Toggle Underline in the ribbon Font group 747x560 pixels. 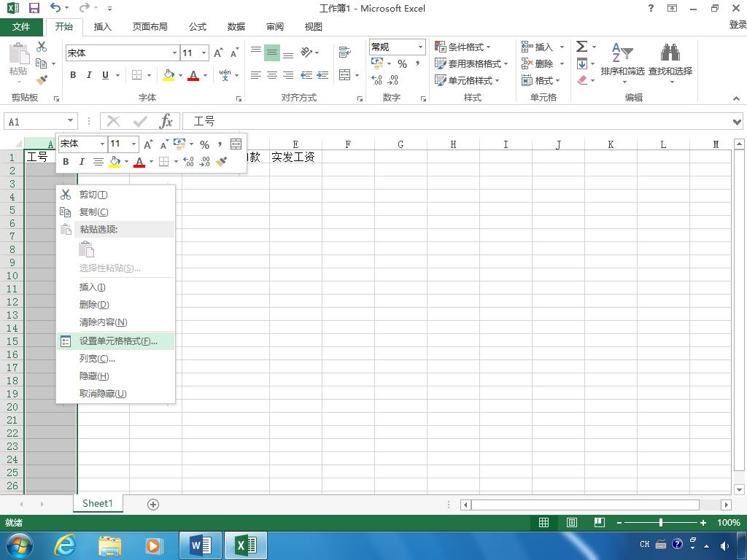[x=105, y=75]
